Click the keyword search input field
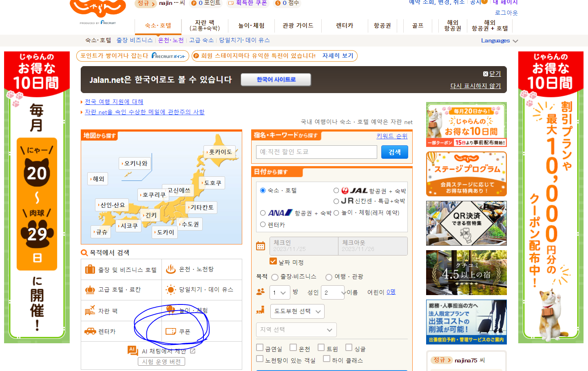 [x=316, y=152]
